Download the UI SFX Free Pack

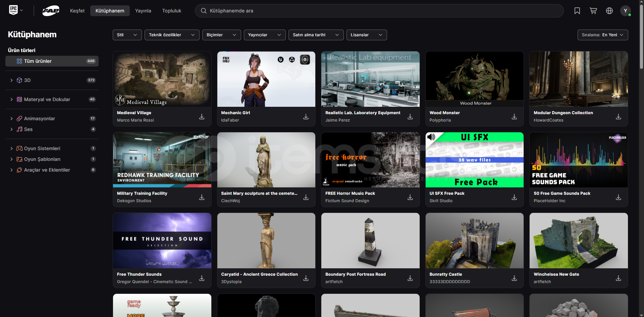(514, 197)
